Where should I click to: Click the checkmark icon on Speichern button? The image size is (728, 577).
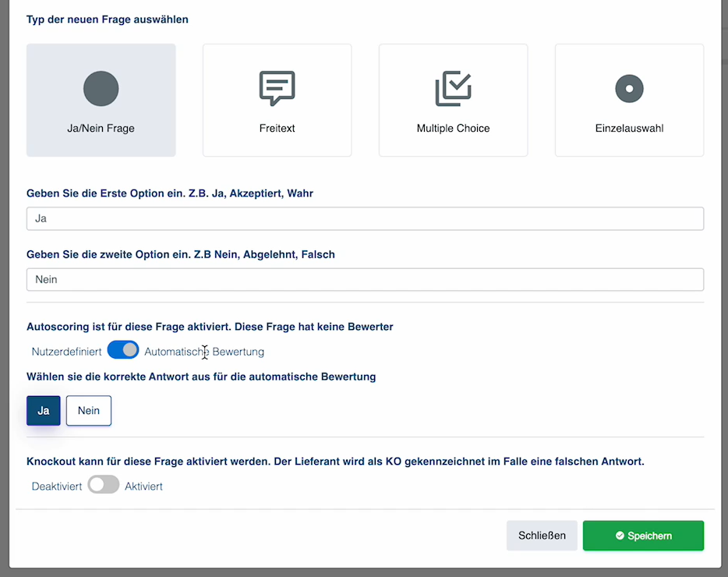pos(620,536)
